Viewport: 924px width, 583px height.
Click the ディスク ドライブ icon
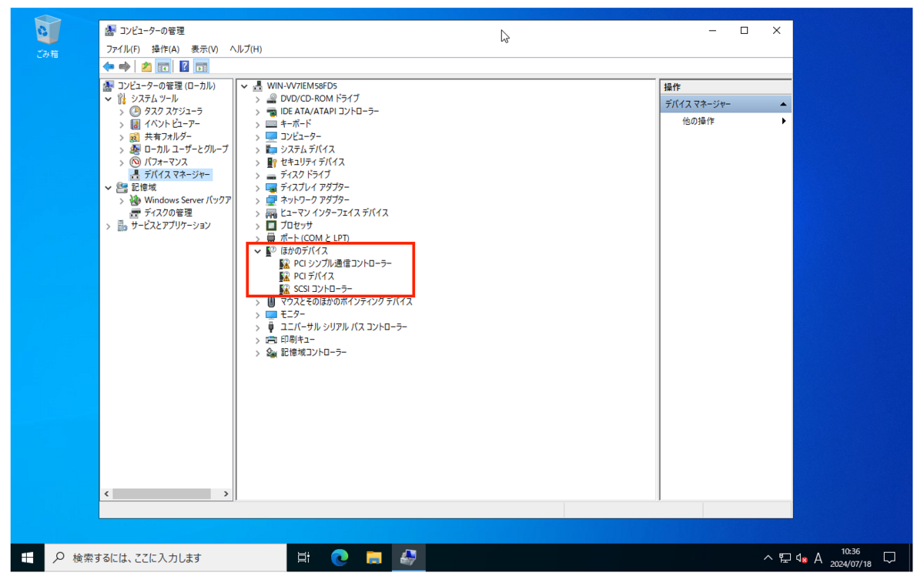pyautogui.click(x=271, y=175)
